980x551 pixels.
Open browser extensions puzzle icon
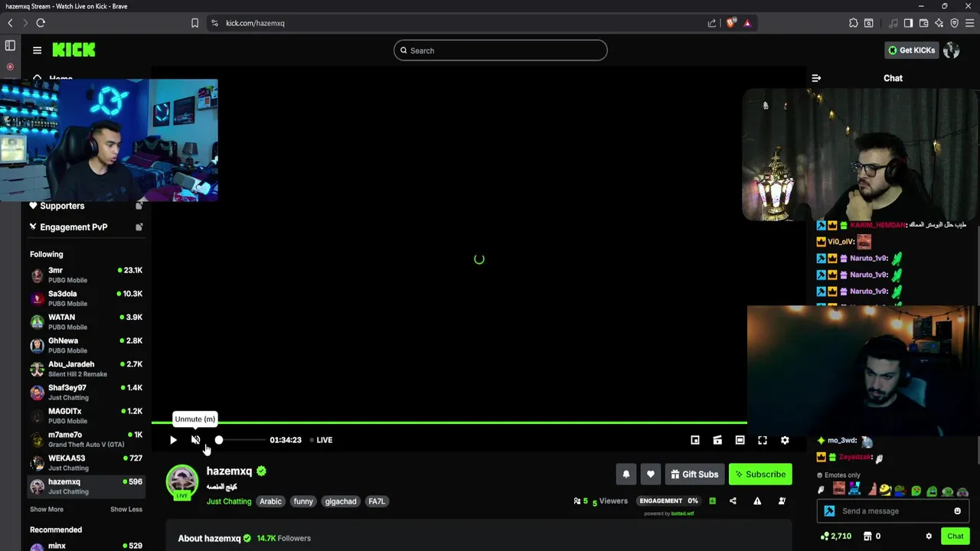854,23
